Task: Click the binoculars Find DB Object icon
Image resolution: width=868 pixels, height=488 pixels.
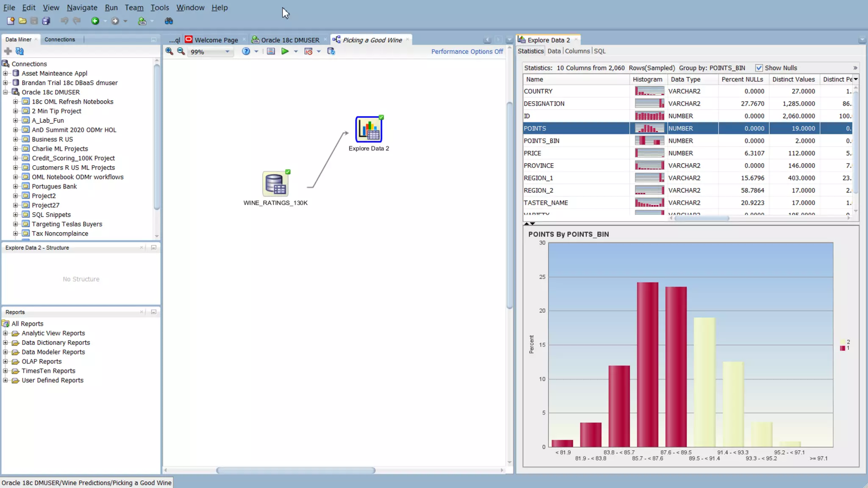Action: (169, 21)
